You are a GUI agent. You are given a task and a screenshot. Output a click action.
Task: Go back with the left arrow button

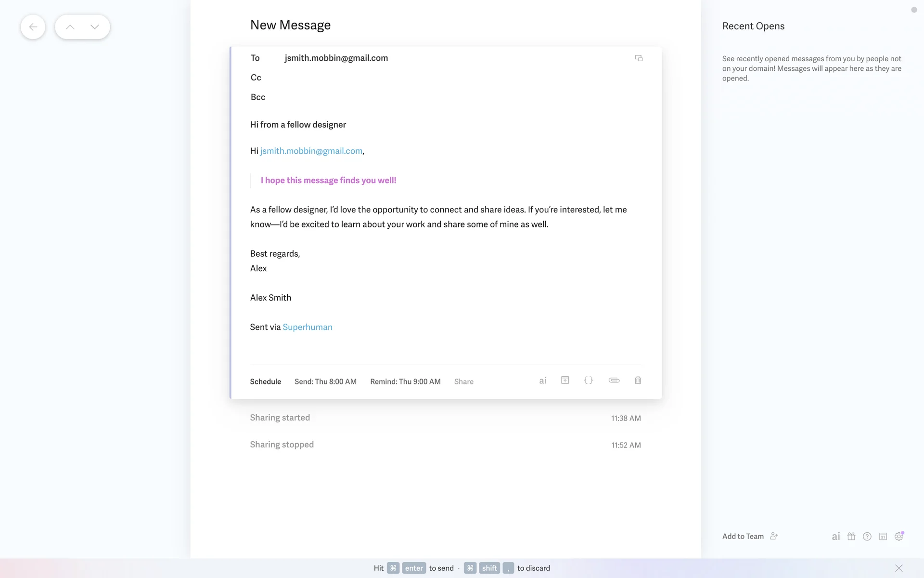coord(33,27)
